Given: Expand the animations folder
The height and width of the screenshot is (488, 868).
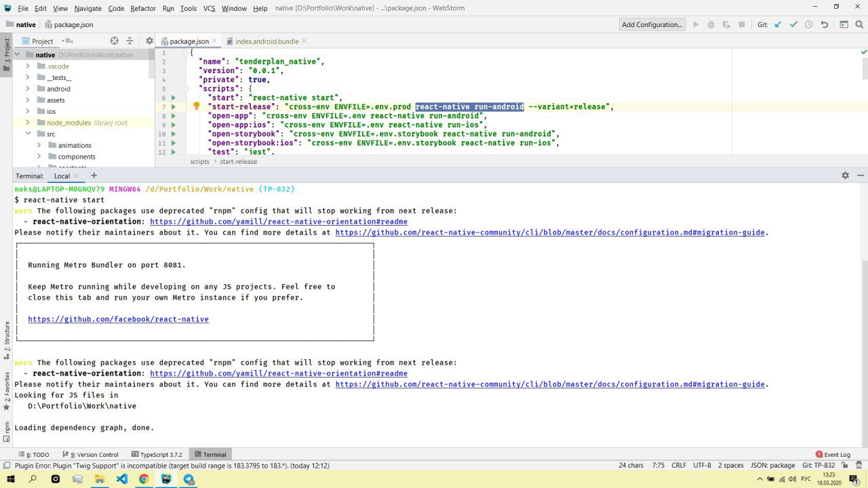Looking at the screenshot, I should pos(39,145).
